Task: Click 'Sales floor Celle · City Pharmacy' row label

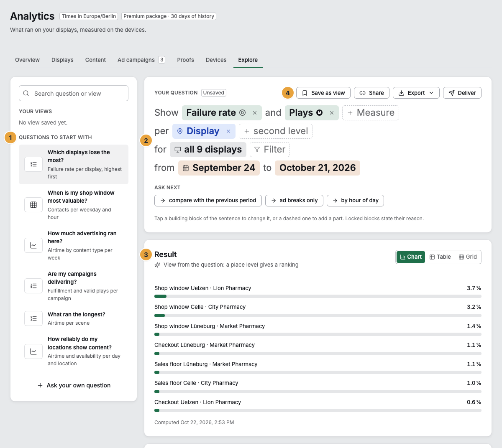Action: click(196, 383)
